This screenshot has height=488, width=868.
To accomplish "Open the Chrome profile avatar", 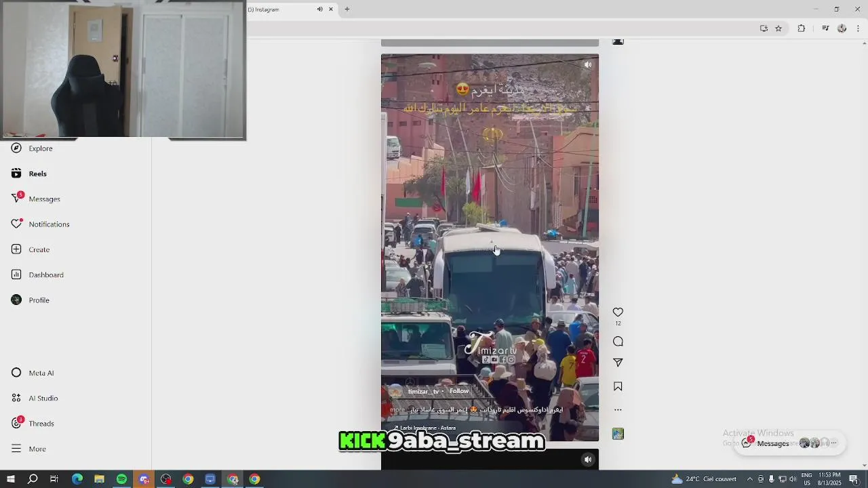I will pyautogui.click(x=842, y=28).
